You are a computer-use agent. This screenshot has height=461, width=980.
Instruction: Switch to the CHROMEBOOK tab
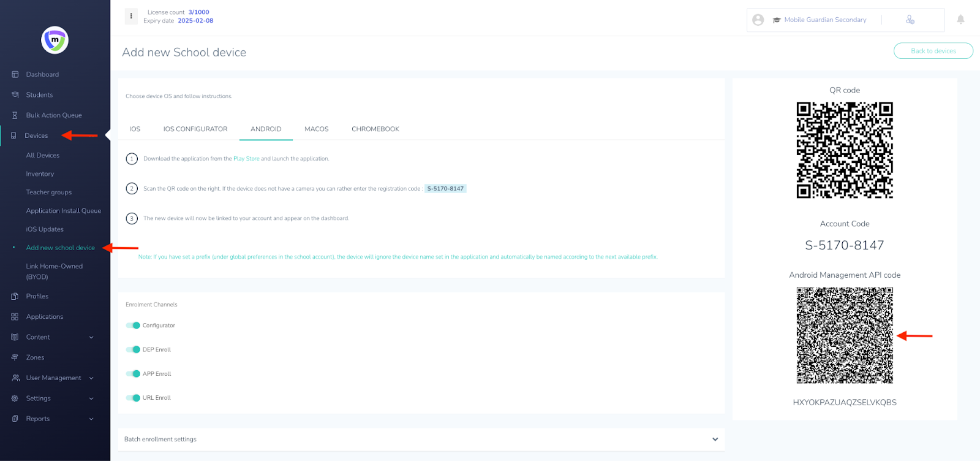[x=375, y=129]
